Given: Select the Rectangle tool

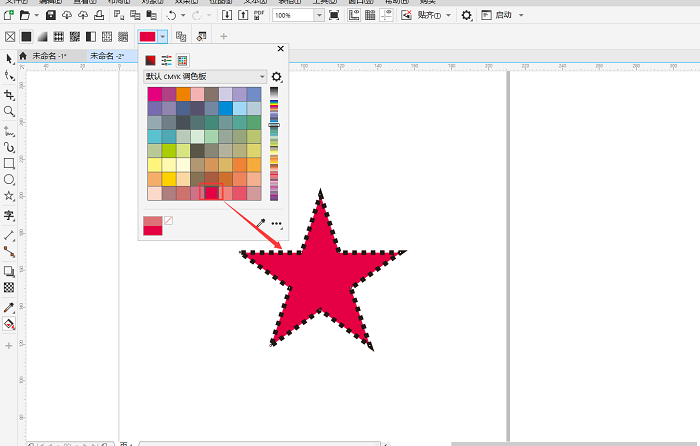Looking at the screenshot, I should click(9, 163).
